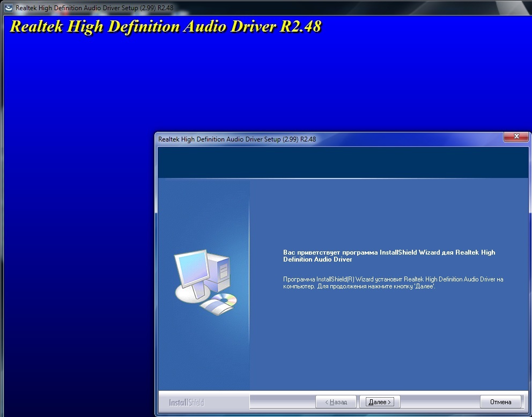The image size is (532, 417).
Task: Click empty space below the description text
Action: pos(386,343)
